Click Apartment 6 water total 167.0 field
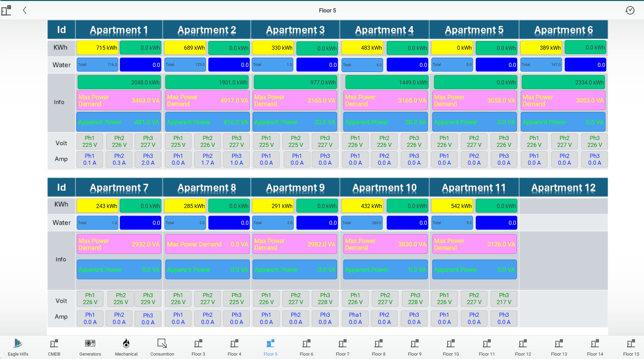Screen dimensions: 644x359 541,65
